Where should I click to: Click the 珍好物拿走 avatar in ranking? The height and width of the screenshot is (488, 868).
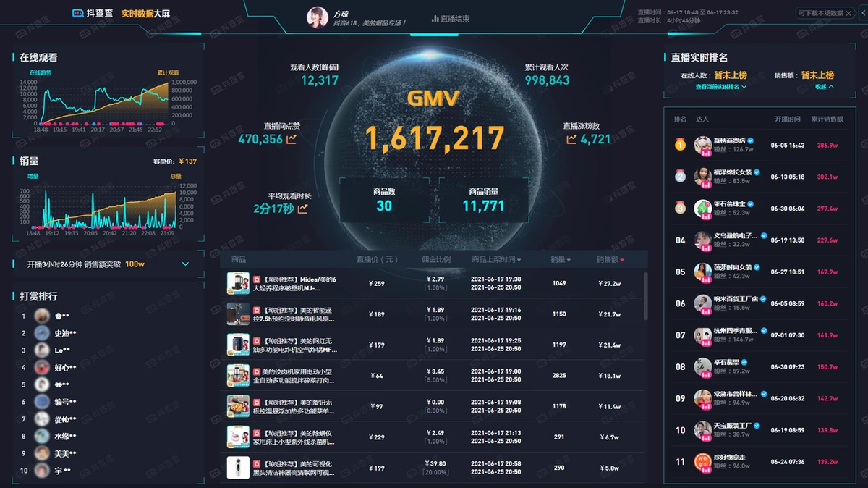pos(702,462)
